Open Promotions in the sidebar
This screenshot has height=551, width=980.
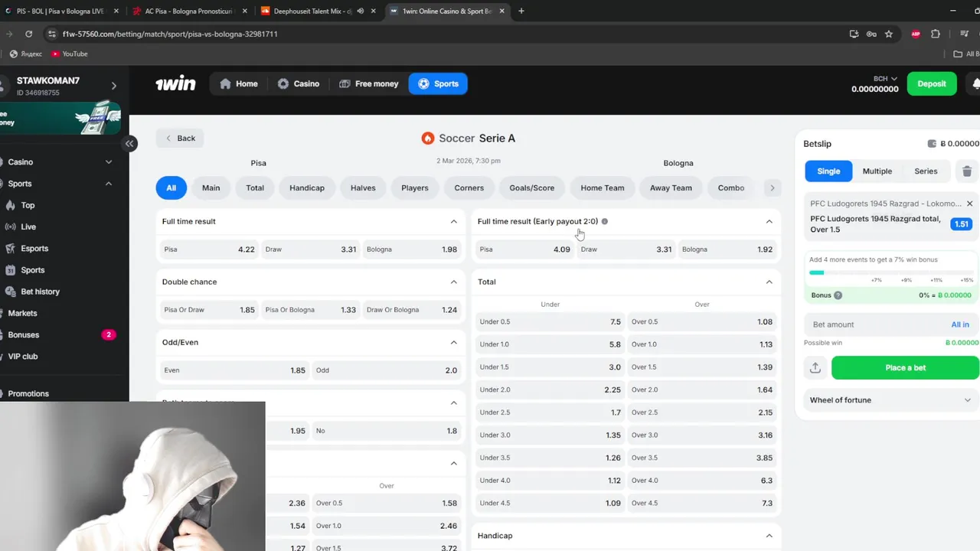[28, 393]
